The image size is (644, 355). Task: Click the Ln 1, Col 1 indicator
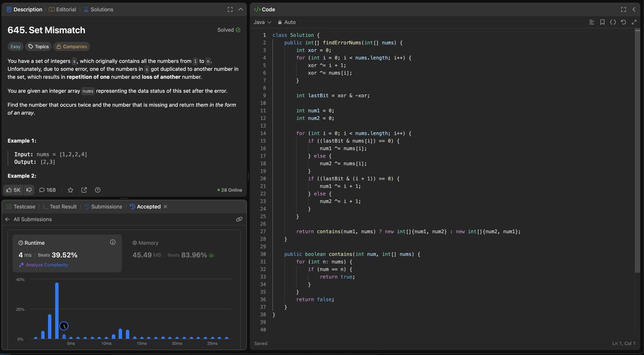click(x=624, y=343)
